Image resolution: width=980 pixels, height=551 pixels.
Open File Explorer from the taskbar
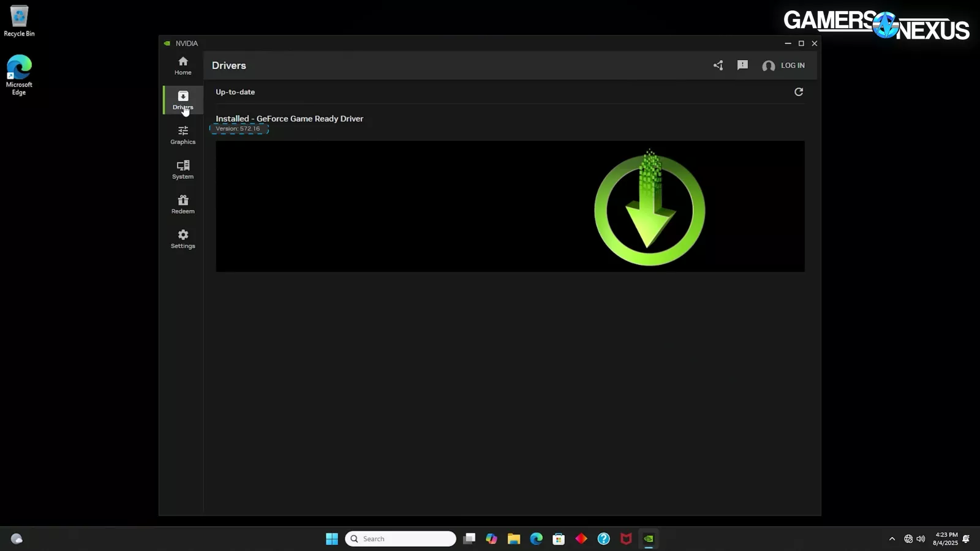point(513,539)
